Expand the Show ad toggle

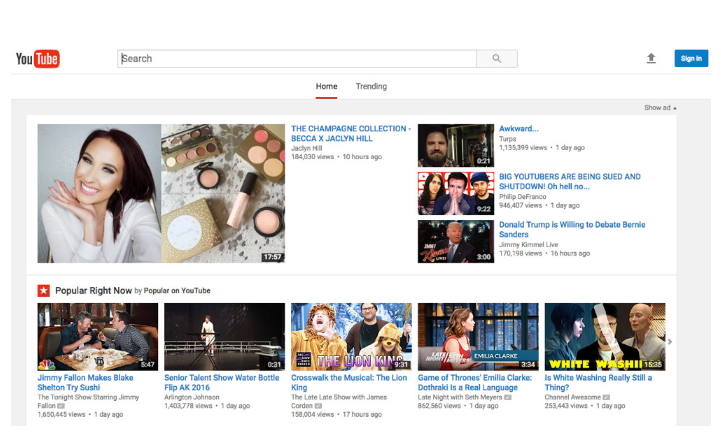pos(660,108)
